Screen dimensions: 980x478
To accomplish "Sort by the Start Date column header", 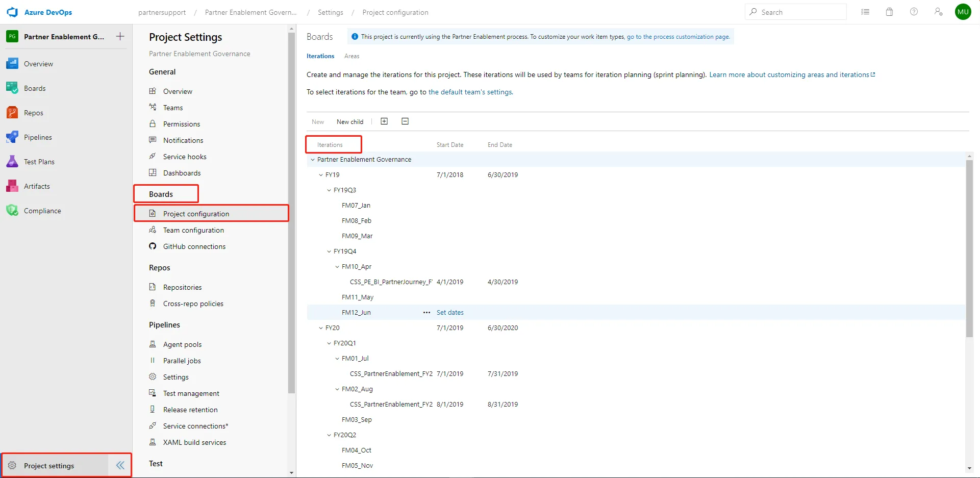I will [450, 145].
